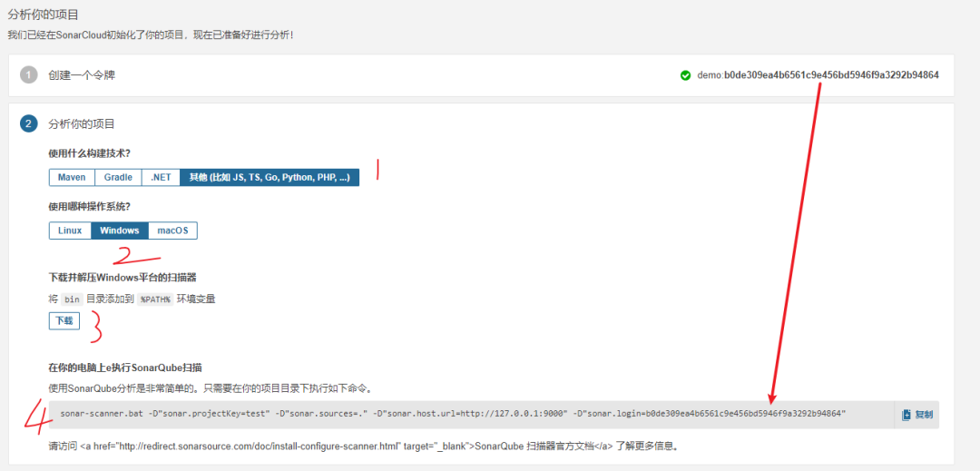Click the %PATH% code snippet
The width and height of the screenshot is (980, 471).
click(x=156, y=299)
